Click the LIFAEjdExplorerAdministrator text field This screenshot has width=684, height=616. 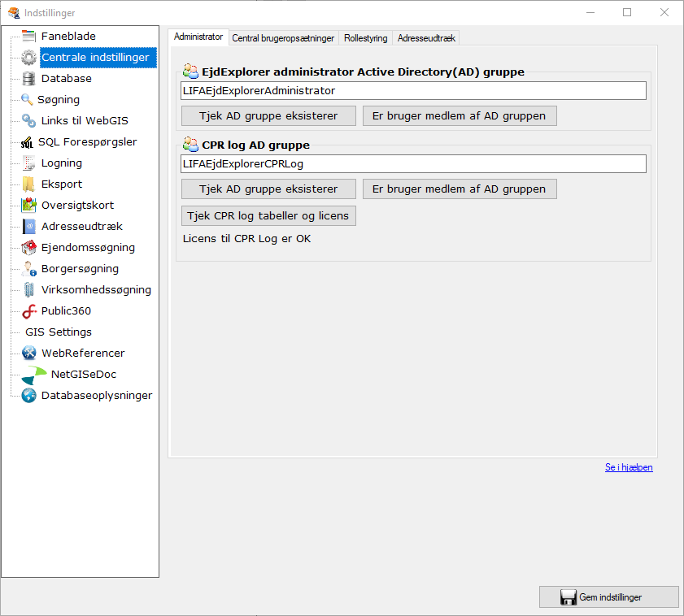tap(413, 90)
